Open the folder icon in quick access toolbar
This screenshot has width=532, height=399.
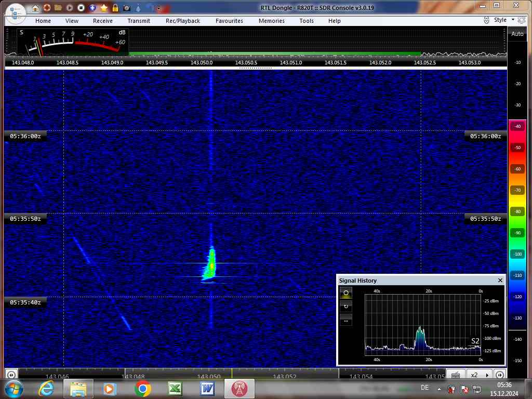point(58,7)
